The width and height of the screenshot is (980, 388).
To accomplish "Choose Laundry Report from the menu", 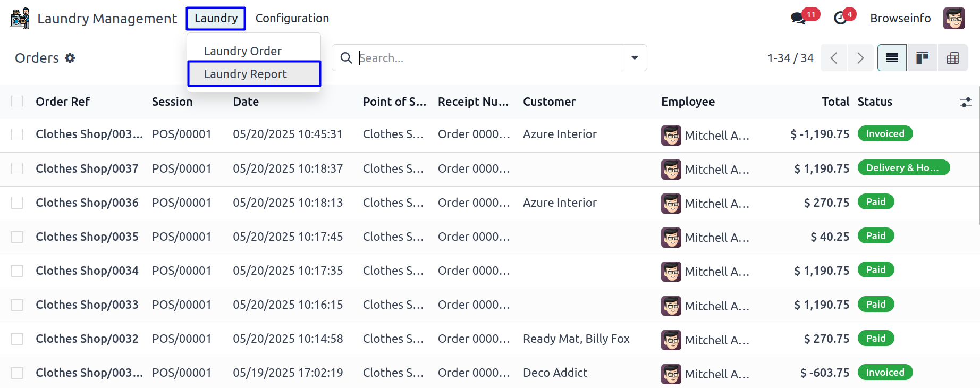I will point(246,74).
